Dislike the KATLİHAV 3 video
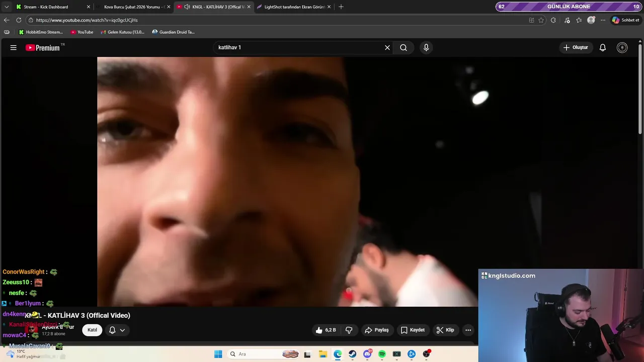Image resolution: width=644 pixels, height=362 pixels. [349, 330]
